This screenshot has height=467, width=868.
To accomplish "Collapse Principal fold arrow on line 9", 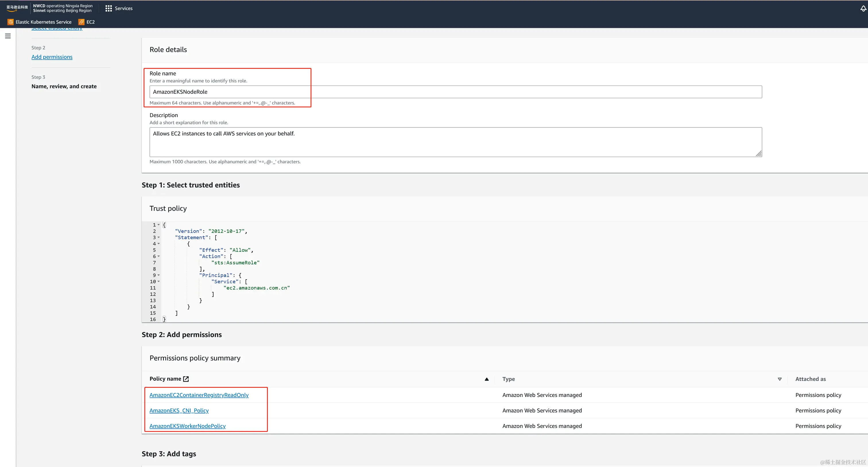I will coord(159,275).
